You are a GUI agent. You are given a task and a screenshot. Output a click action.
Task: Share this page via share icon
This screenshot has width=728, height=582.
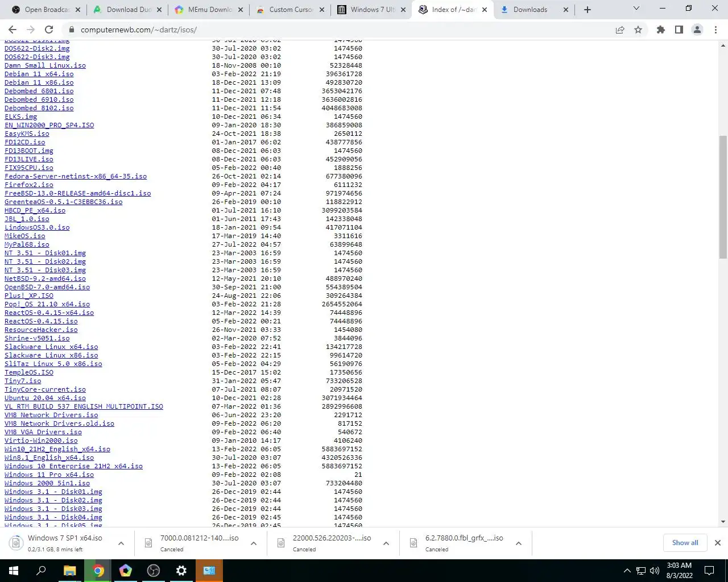coord(620,30)
